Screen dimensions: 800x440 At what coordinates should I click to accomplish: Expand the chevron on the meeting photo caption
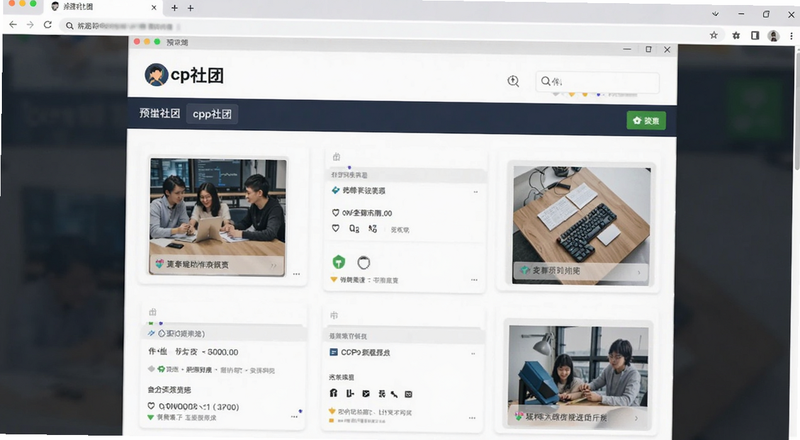273,265
